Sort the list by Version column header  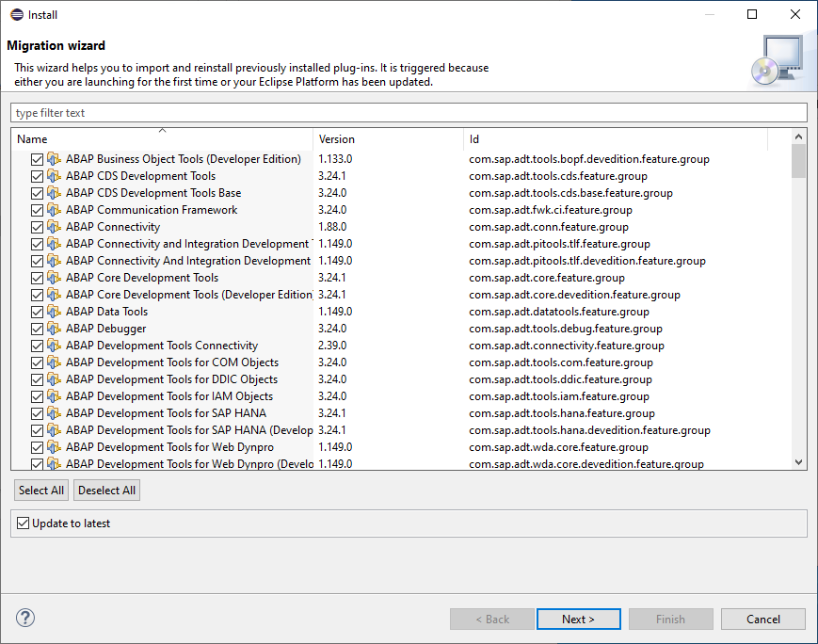388,138
